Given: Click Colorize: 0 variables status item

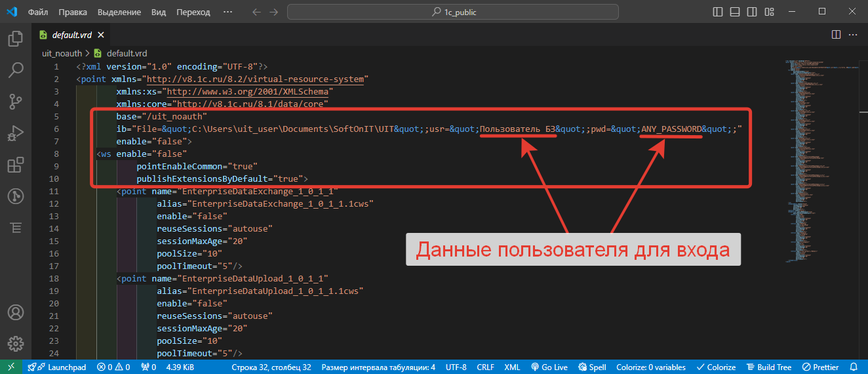Looking at the screenshot, I should point(651,367).
